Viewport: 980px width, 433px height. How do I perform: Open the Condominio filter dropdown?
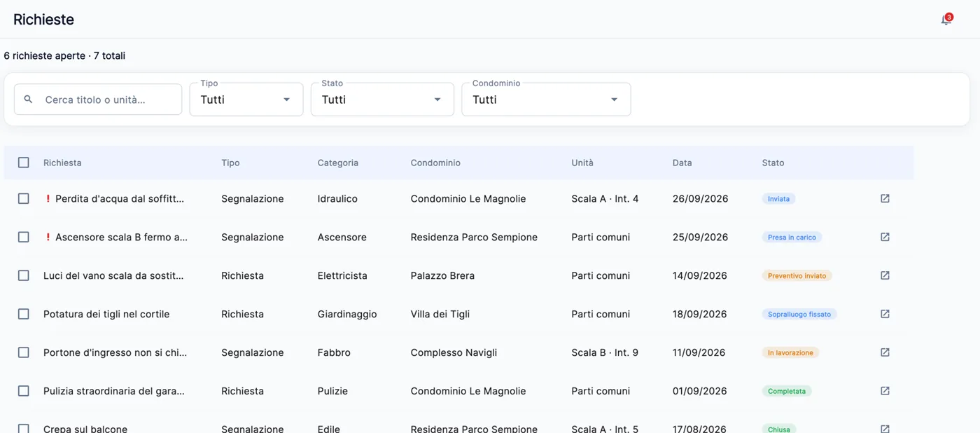point(546,99)
